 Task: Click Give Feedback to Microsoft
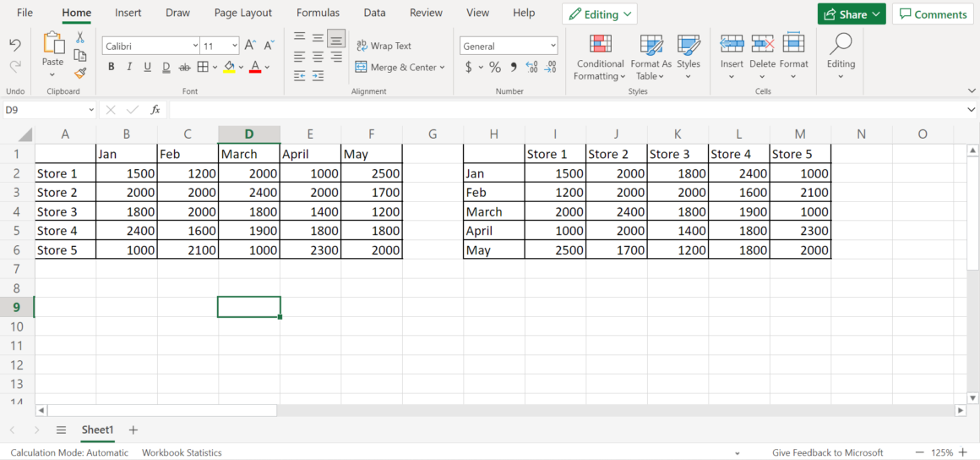(x=827, y=452)
